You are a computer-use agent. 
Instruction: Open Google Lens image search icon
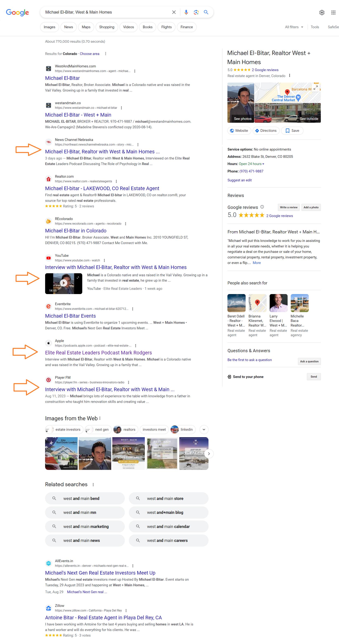196,12
